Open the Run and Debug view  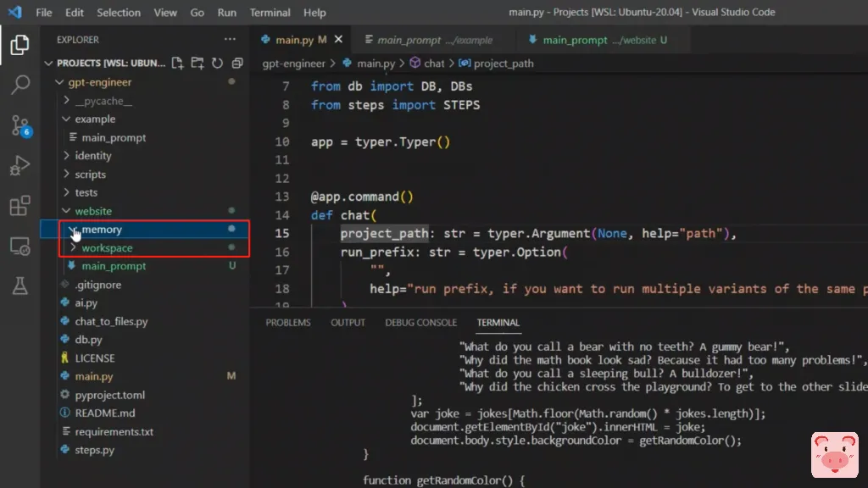pos(20,165)
